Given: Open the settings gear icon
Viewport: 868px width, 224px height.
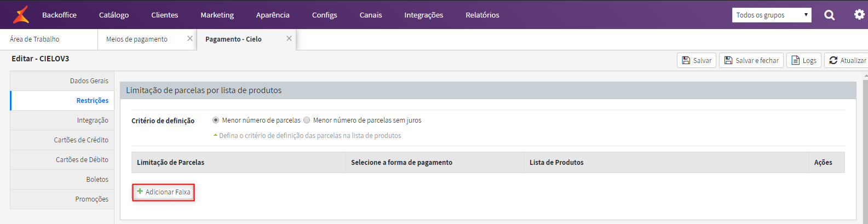Looking at the screenshot, I should coord(859,15).
